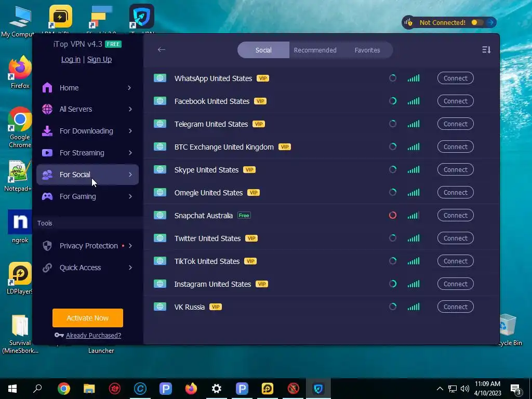Open Settings gear in the taskbar

point(217,389)
